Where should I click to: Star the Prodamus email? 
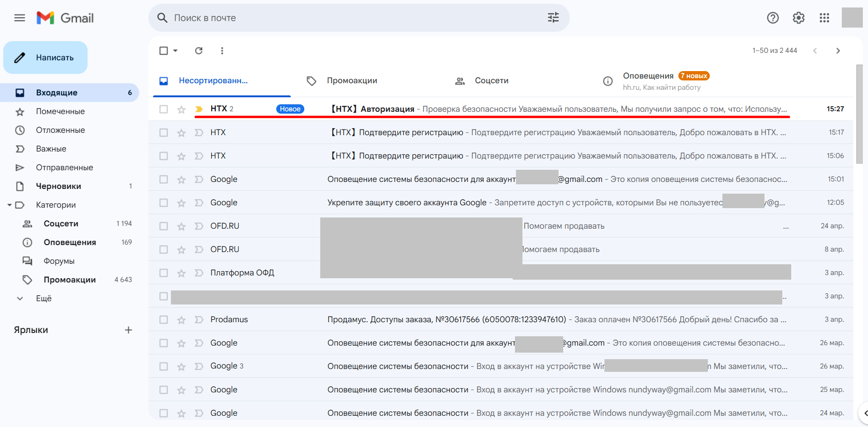[x=181, y=320]
